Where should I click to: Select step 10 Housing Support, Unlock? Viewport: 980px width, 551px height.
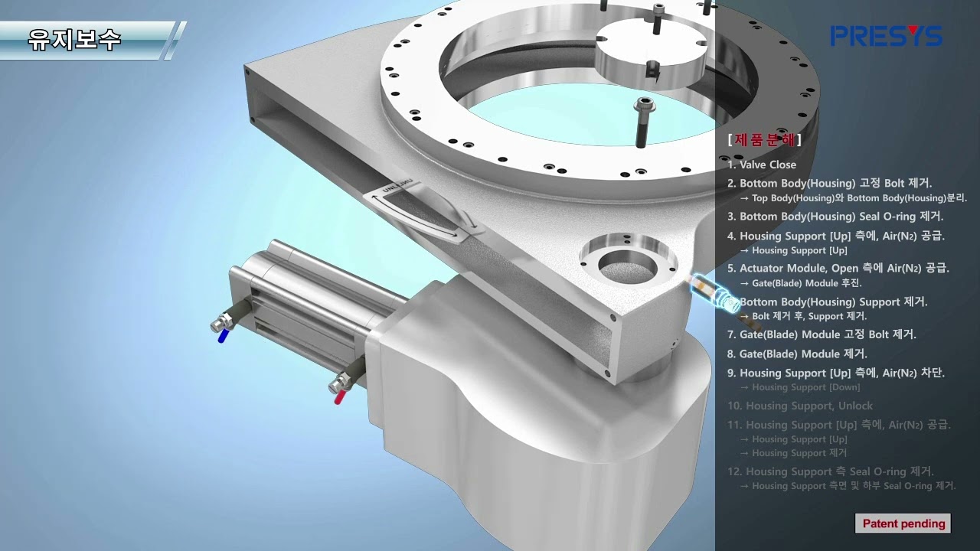pos(800,406)
